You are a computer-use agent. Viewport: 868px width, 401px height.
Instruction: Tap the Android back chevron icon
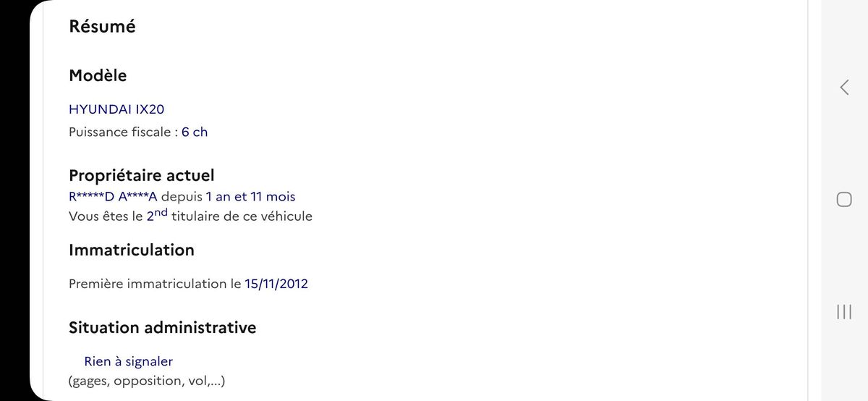click(x=844, y=88)
